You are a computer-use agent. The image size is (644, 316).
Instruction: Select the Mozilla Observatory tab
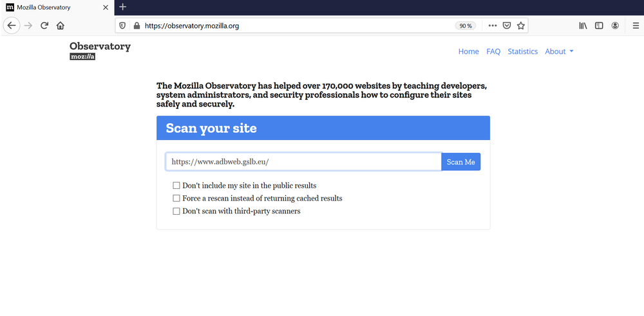[57, 7]
